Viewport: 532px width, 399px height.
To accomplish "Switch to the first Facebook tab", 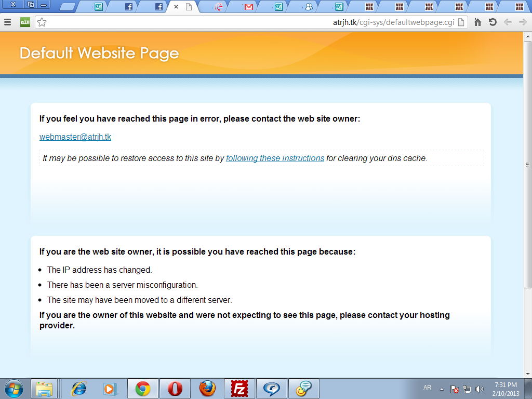I will 129,6.
